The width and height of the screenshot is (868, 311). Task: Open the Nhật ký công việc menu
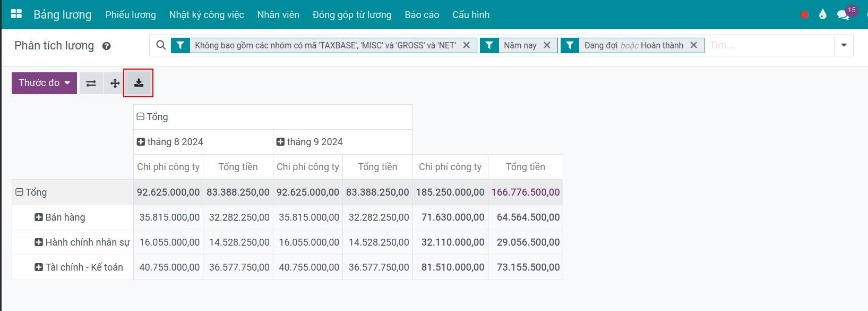207,15
